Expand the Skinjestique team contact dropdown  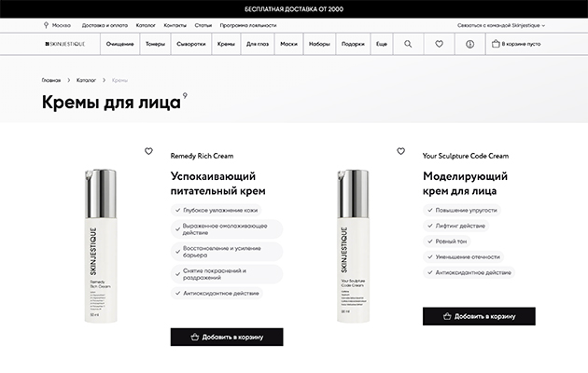pos(501,25)
